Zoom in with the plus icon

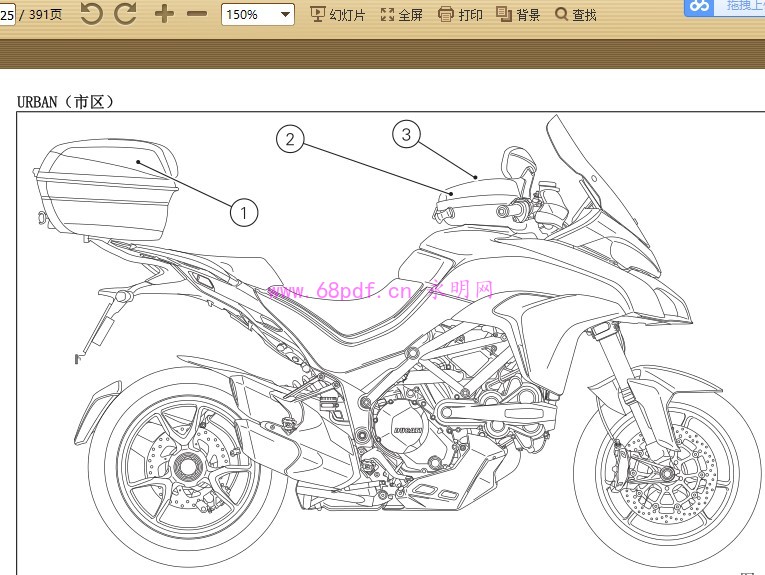point(165,14)
